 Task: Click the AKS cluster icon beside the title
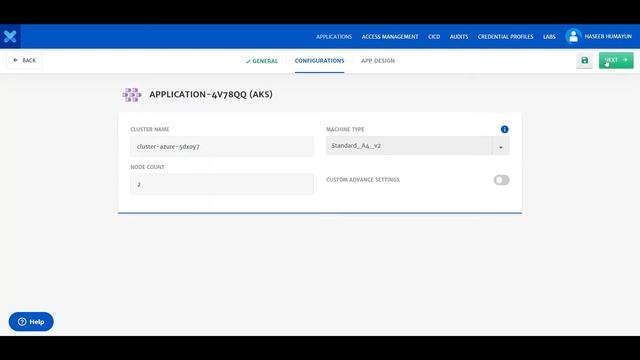pos(132,95)
